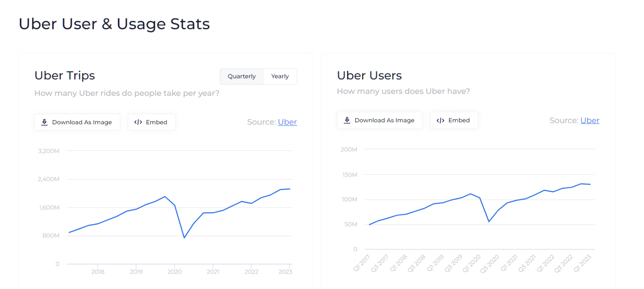Open the Uber source link on Trips chart

pos(288,122)
